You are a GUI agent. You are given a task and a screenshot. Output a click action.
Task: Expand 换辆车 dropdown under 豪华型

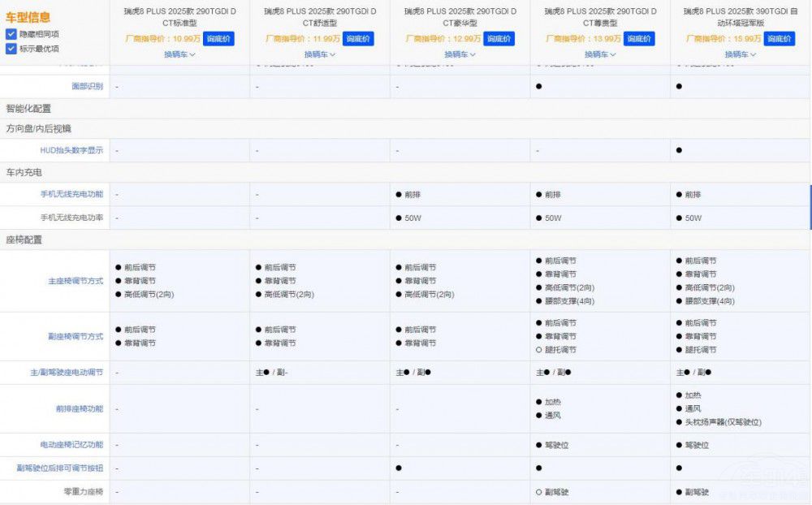(x=460, y=54)
